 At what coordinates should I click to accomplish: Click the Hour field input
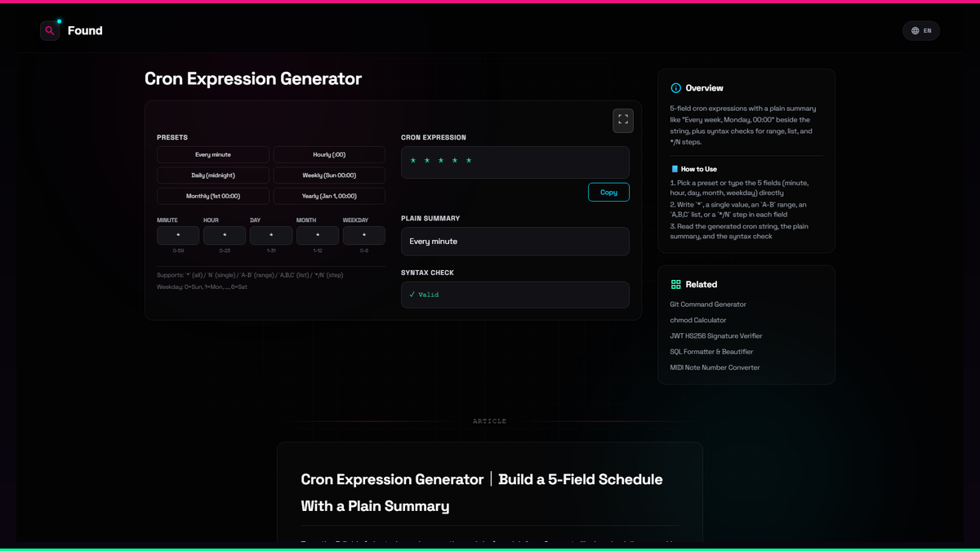coord(225,235)
